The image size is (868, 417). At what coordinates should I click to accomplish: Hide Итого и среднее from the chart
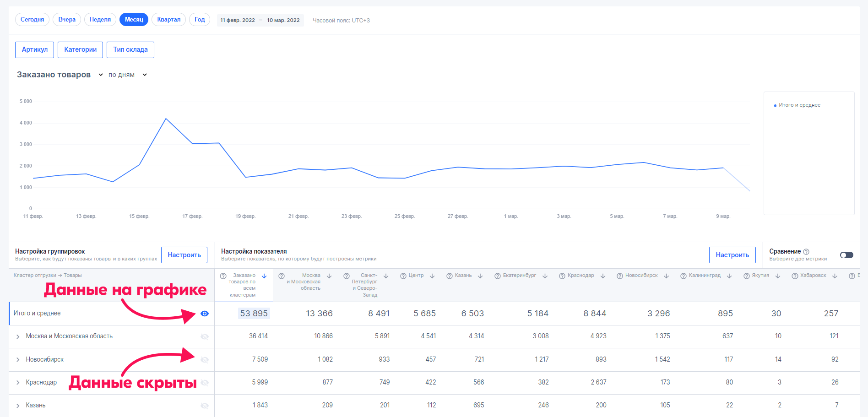tap(205, 314)
